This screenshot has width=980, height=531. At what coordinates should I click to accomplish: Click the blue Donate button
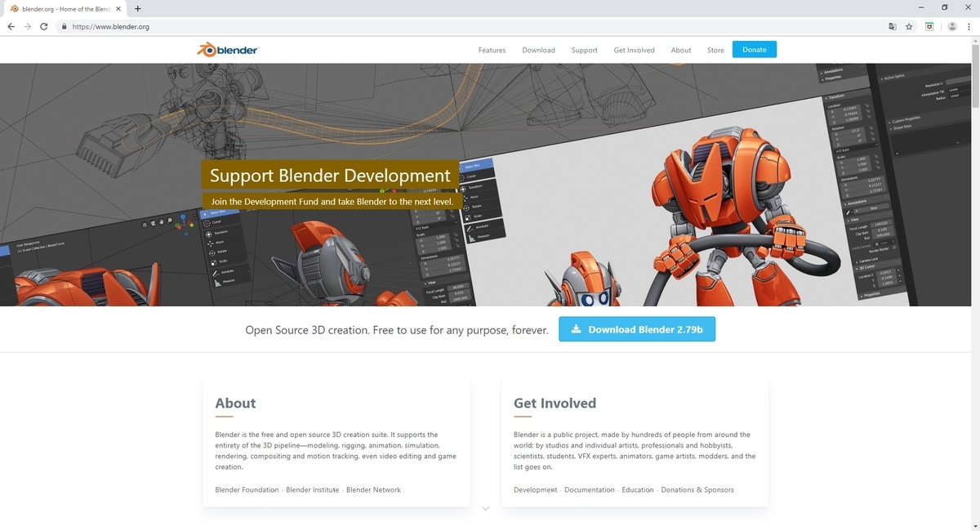click(755, 50)
